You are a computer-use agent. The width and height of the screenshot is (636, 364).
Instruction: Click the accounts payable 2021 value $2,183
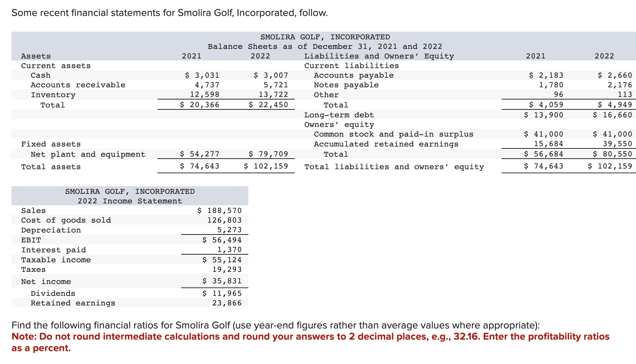546,75
